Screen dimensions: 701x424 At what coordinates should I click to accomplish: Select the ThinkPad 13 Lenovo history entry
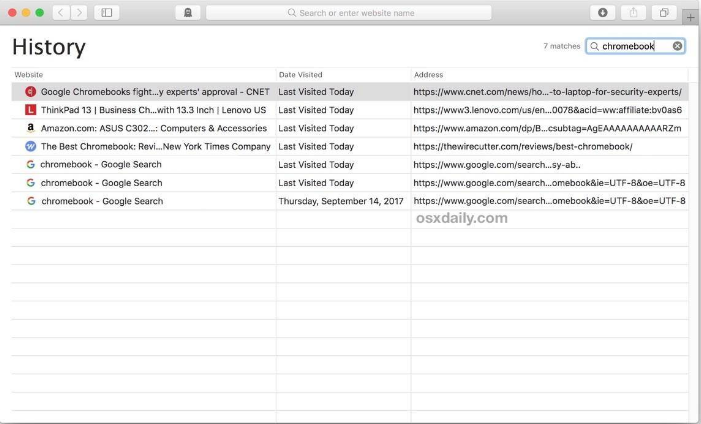(153, 110)
